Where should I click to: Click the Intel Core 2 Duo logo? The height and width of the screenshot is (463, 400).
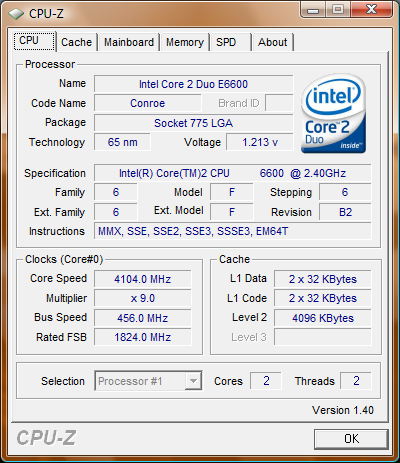point(333,114)
